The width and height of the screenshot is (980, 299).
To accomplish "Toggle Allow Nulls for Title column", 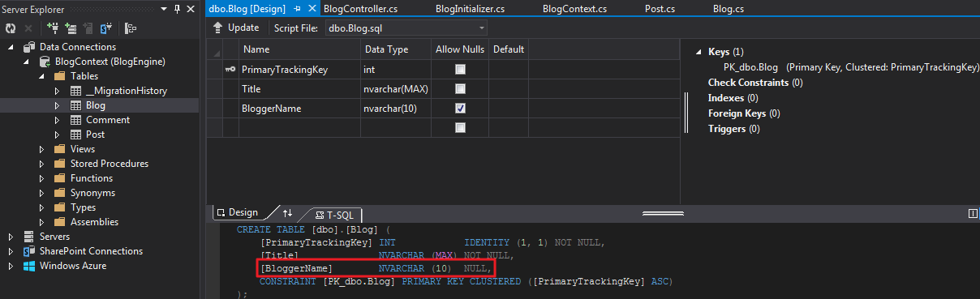I will (460, 89).
